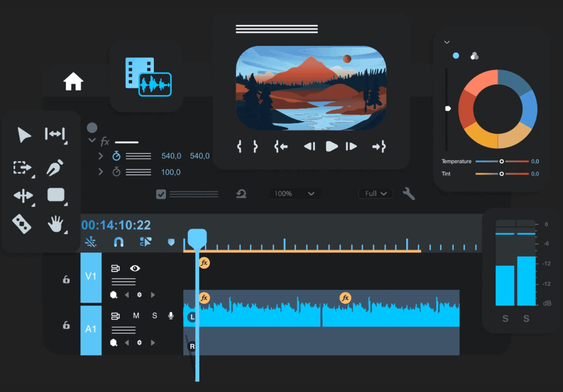This screenshot has height=392, width=563.
Task: Open settings with the wrench icon
Action: click(409, 193)
